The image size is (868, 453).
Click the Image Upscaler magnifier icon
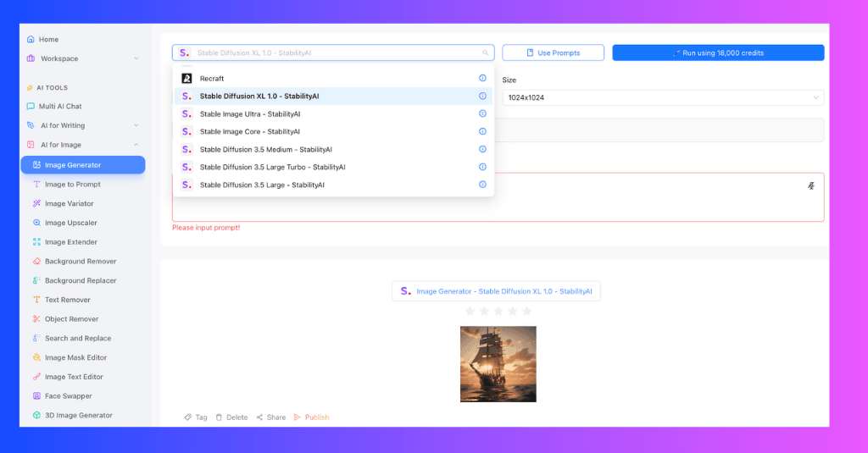pyautogui.click(x=36, y=223)
